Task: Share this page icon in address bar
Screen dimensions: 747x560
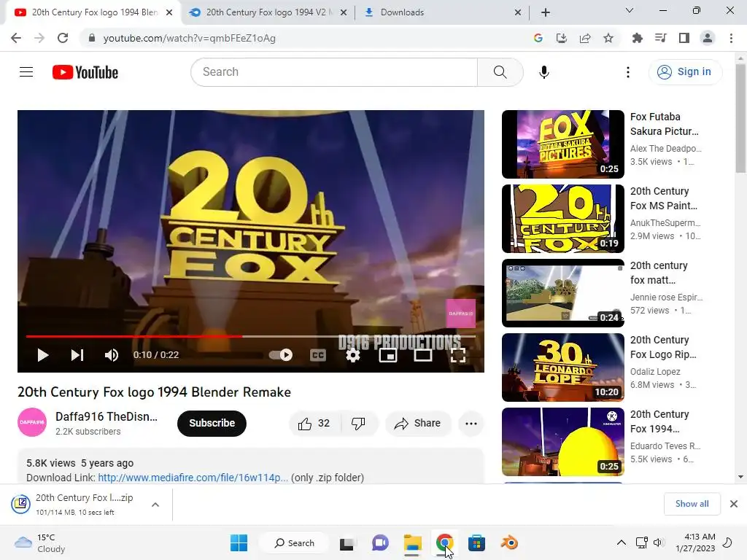Action: coord(584,38)
